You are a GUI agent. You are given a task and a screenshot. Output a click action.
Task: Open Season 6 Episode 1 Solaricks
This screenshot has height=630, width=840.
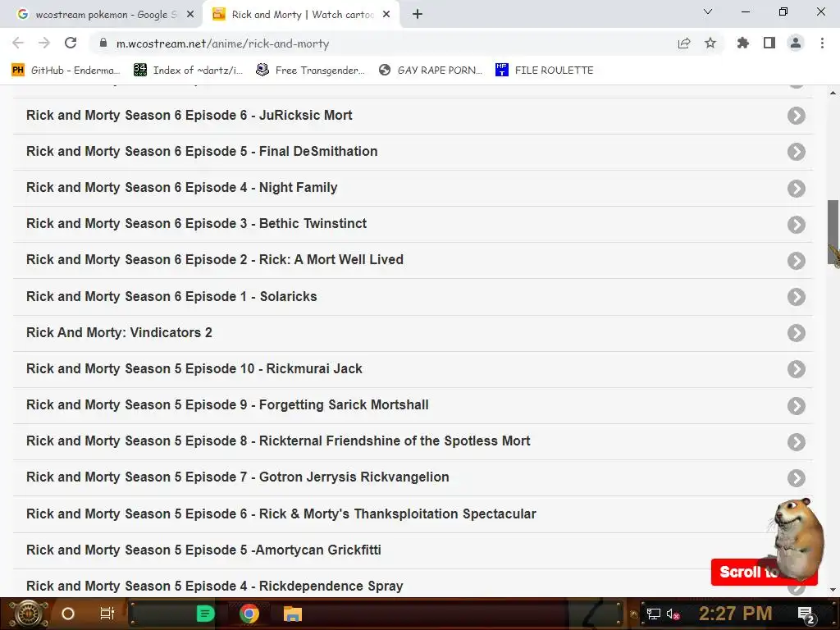pyautogui.click(x=413, y=297)
